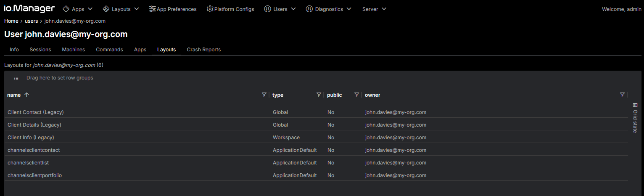This screenshot has width=644, height=196.
Task: Expand the Server menu chevron
Action: 384,9
